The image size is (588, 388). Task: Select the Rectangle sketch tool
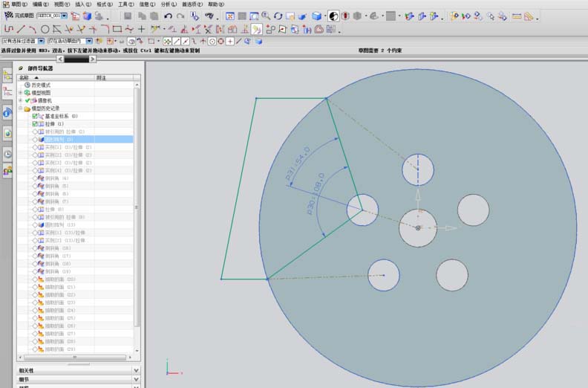click(x=117, y=29)
